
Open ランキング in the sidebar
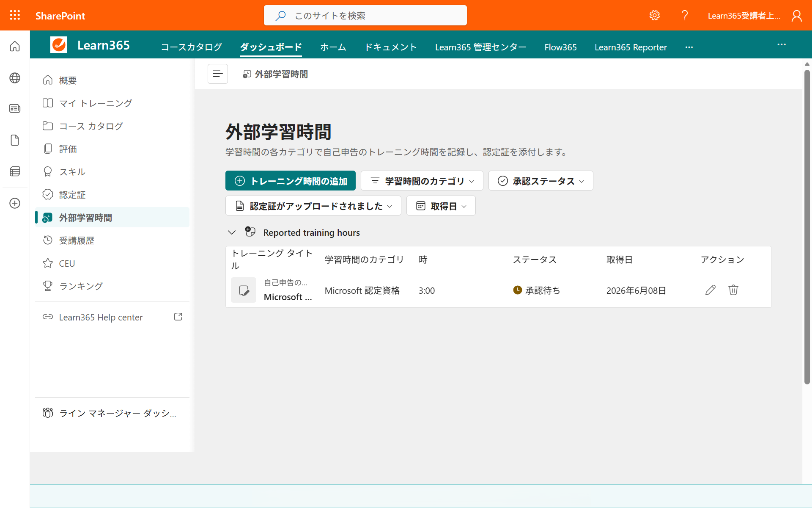(112, 286)
